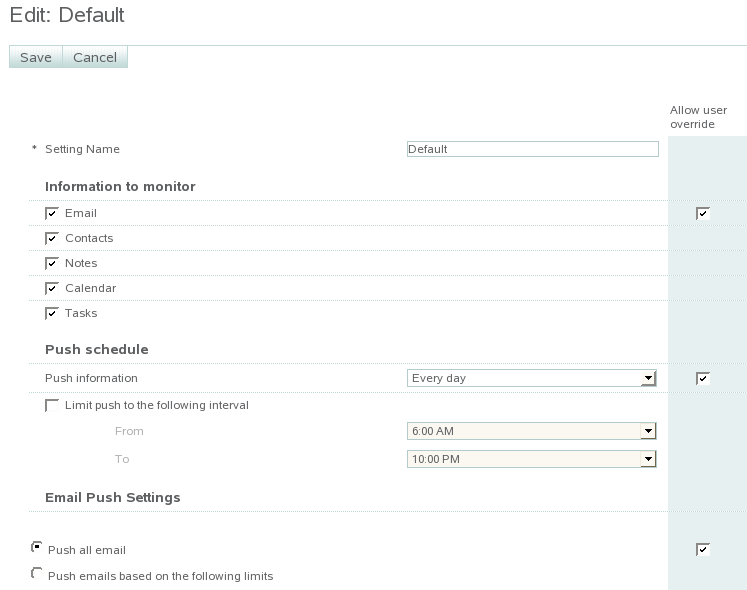Click the From label
Image resolution: width=747 pixels, height=590 pixels.
(129, 431)
